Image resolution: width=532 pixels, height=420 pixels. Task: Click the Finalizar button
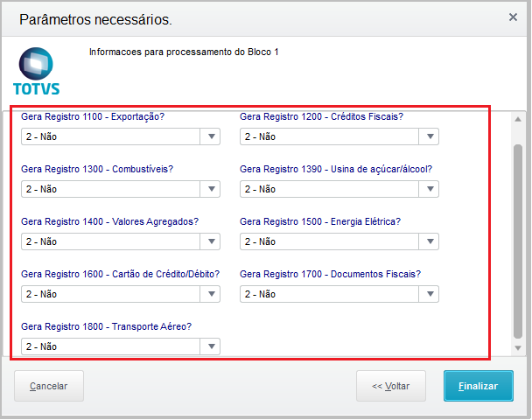click(479, 386)
